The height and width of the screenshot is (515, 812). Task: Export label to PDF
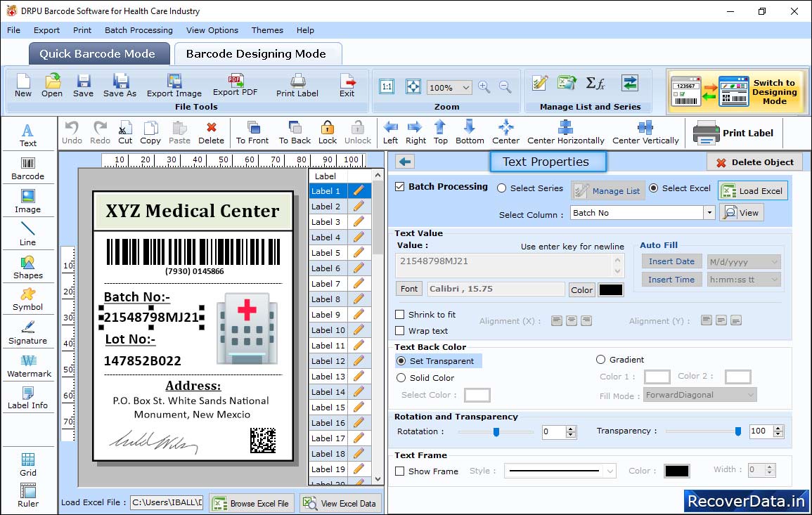point(235,86)
